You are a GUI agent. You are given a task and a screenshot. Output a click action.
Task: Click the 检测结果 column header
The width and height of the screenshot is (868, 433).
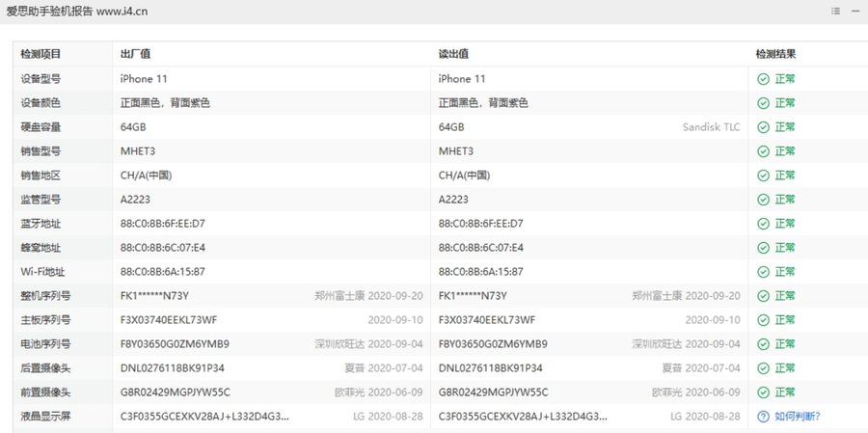(x=776, y=54)
